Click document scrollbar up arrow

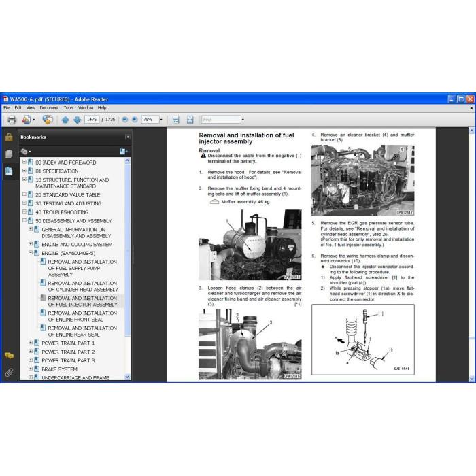(472, 131)
